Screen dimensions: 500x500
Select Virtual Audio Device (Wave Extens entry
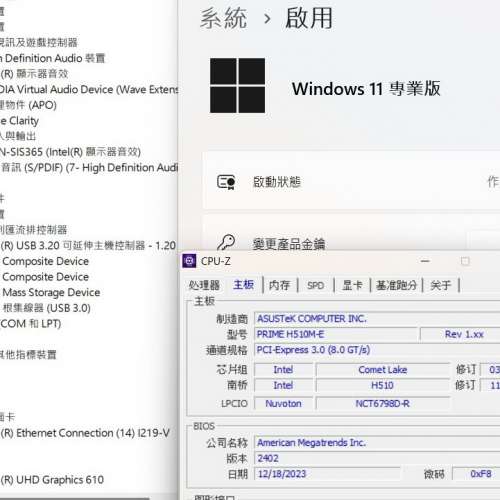click(89, 89)
